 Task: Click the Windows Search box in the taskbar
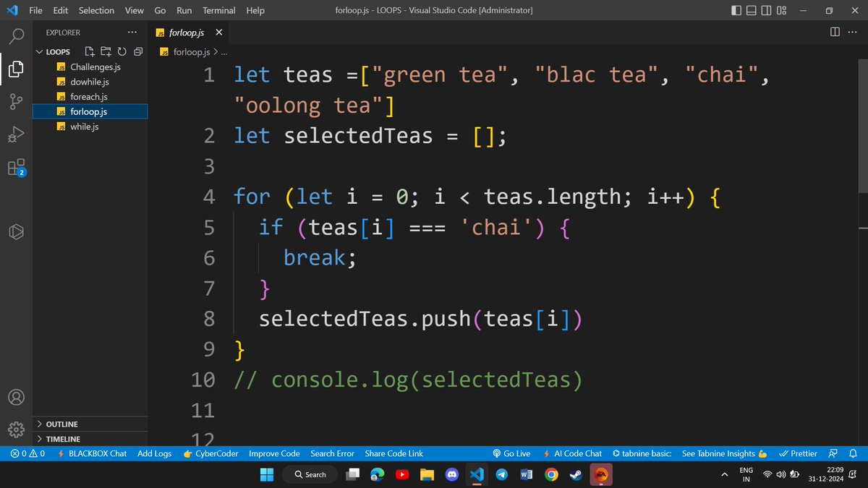click(x=310, y=474)
